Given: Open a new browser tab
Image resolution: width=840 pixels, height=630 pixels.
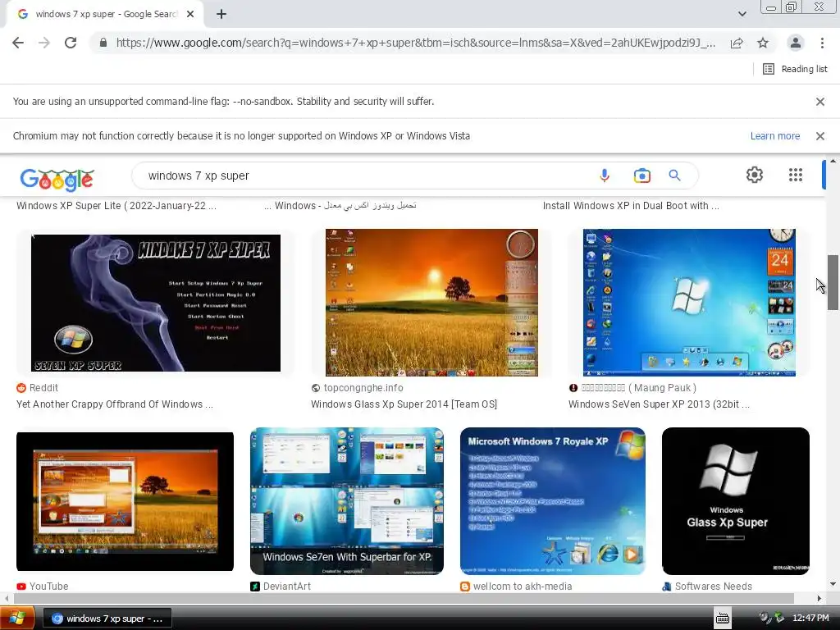Looking at the screenshot, I should [x=221, y=15].
